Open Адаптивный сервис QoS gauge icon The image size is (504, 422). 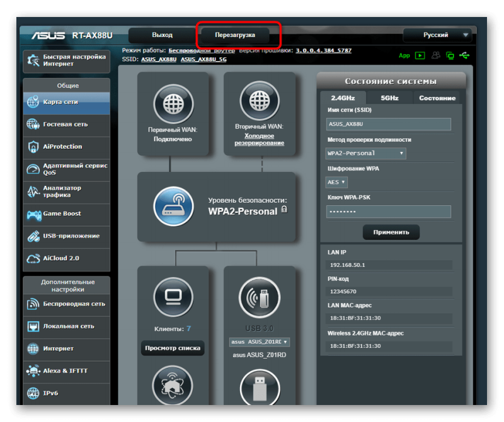[x=33, y=169]
